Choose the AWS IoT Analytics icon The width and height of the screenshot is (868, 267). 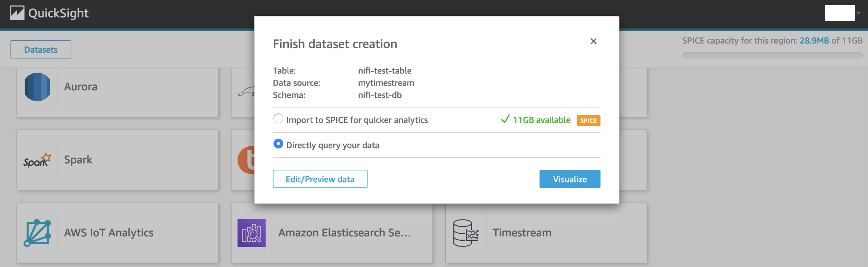point(37,233)
